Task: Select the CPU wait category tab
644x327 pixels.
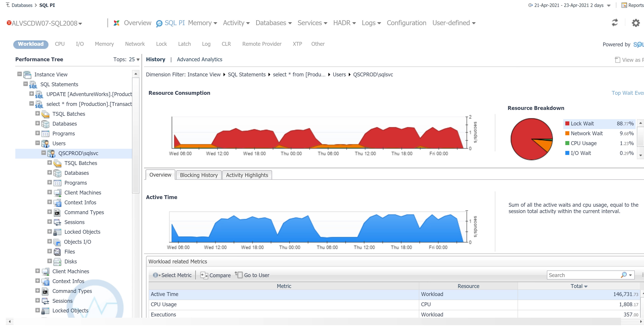Action: tap(60, 44)
